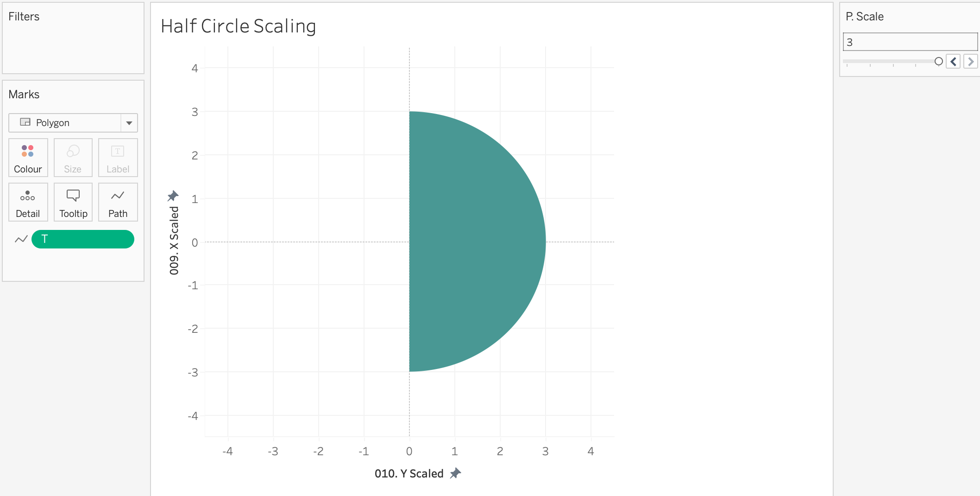Click the path icon next to T pill
Screen dimensions: 980x496
click(21, 239)
